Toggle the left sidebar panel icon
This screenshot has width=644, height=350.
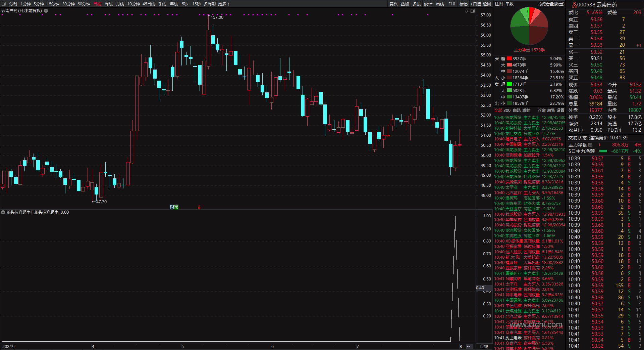(4, 4)
